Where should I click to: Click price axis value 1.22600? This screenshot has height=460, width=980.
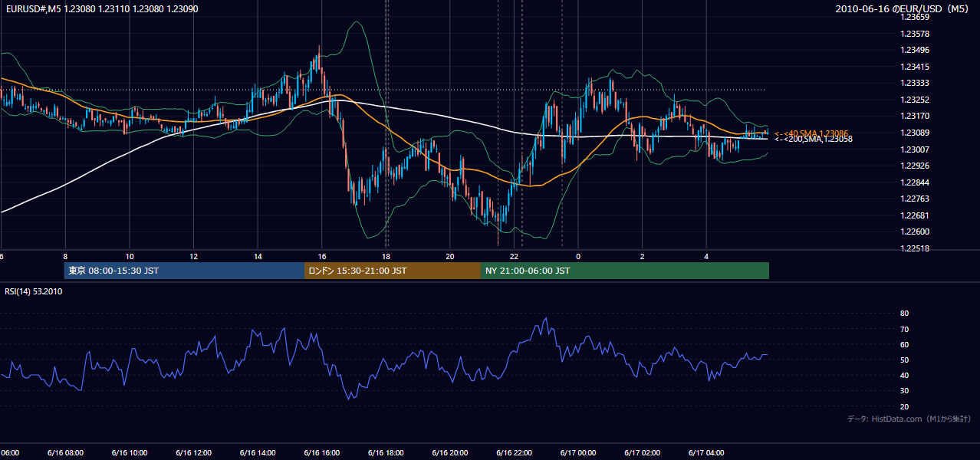click(914, 232)
